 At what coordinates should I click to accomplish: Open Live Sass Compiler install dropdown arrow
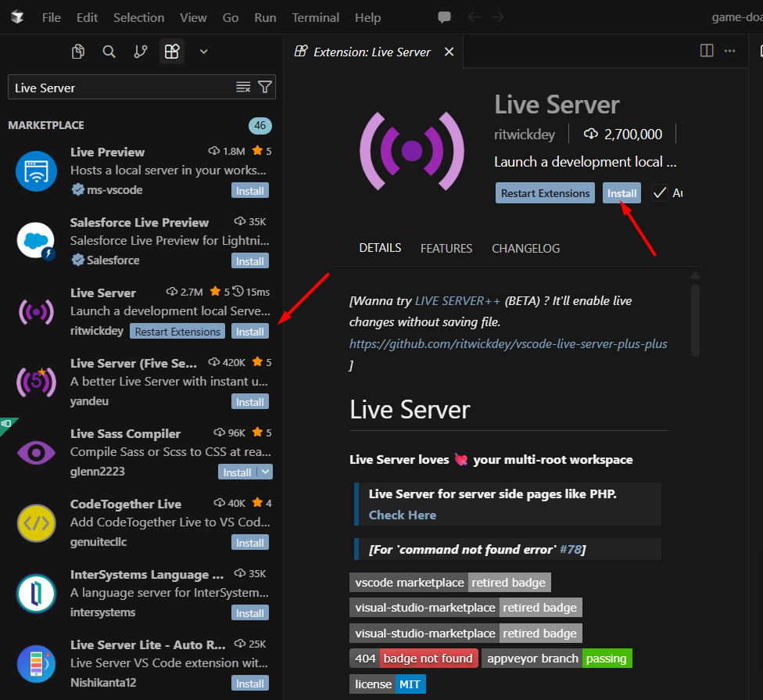pyautogui.click(x=265, y=472)
